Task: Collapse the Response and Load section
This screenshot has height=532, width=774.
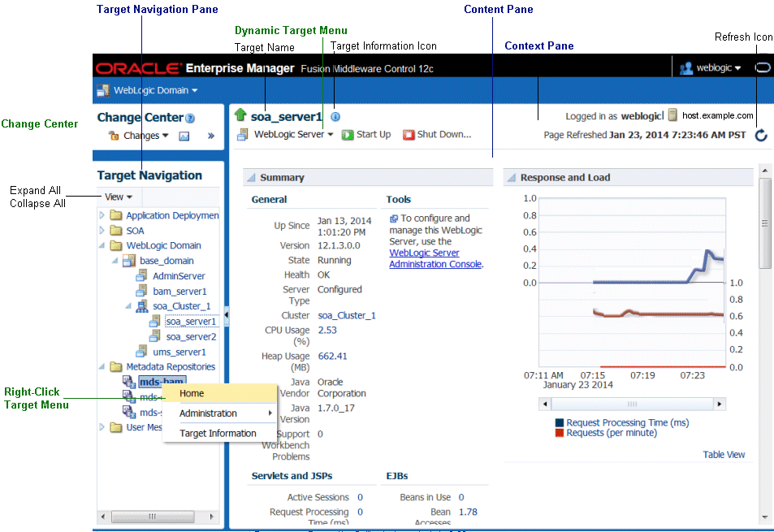Action: (512, 178)
